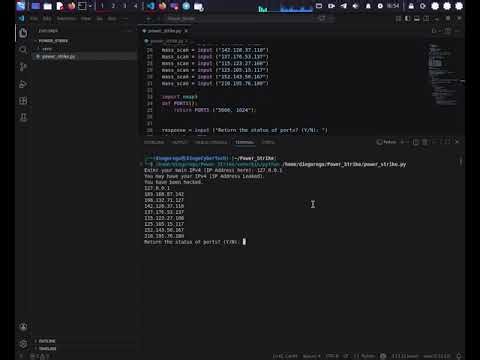Click the Ln, Col status bar entry
The image size is (480, 360).
285,356
